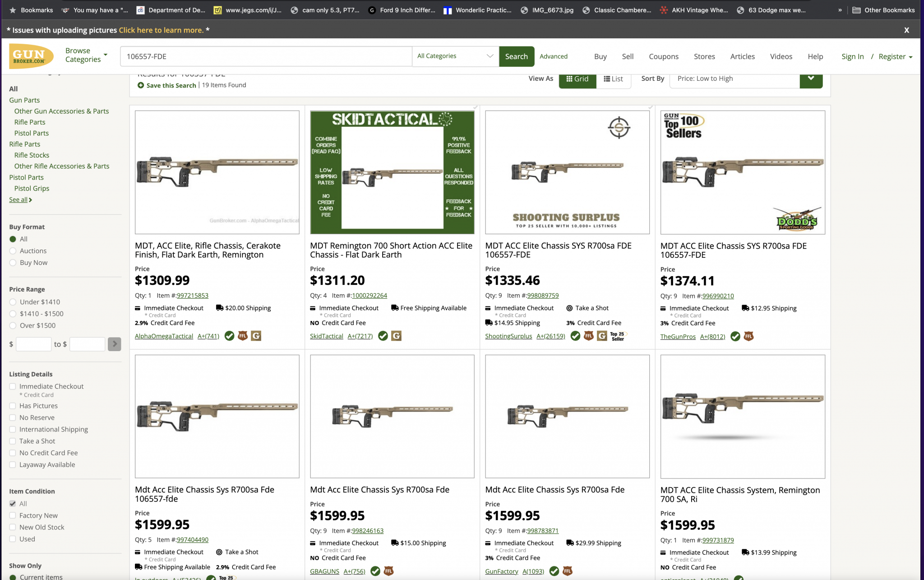
Task: Click the verified checkmark badge for AlphaOmegaTactical
Action: pos(229,336)
